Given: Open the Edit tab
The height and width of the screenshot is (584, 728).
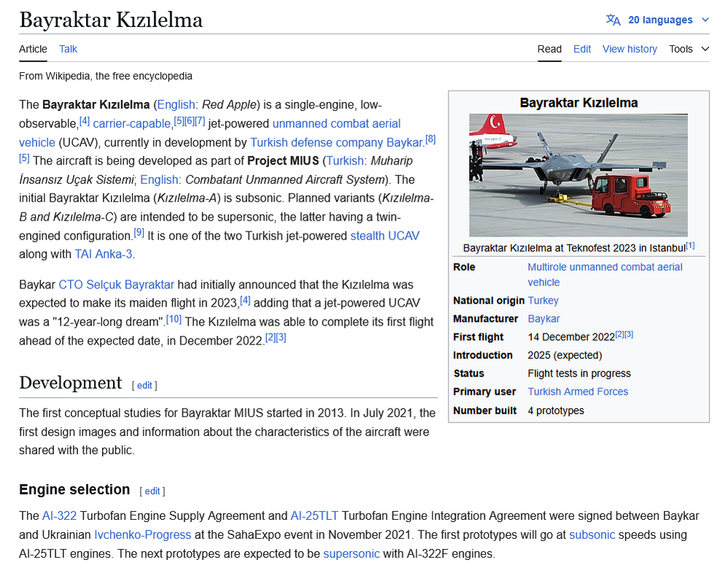Looking at the screenshot, I should click(x=582, y=49).
